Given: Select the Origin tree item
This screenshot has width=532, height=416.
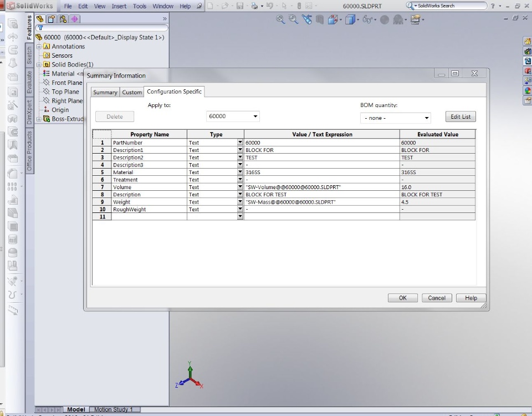Looking at the screenshot, I should click(x=60, y=110).
